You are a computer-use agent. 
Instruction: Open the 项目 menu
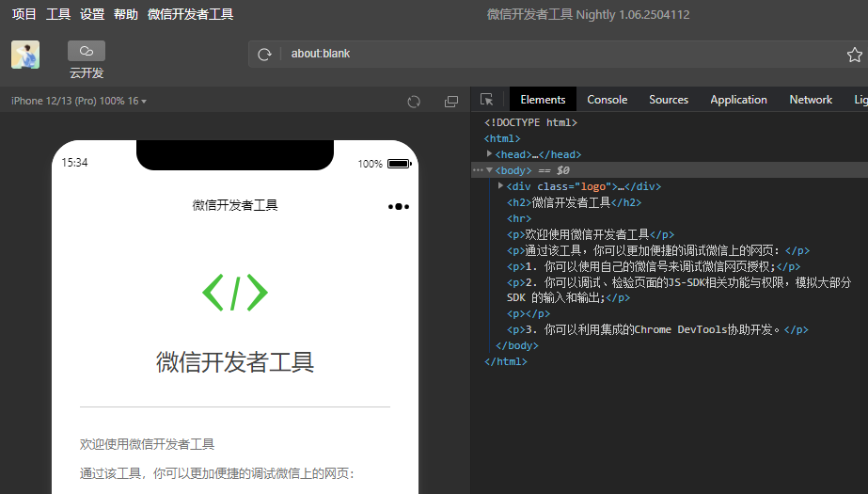[24, 14]
